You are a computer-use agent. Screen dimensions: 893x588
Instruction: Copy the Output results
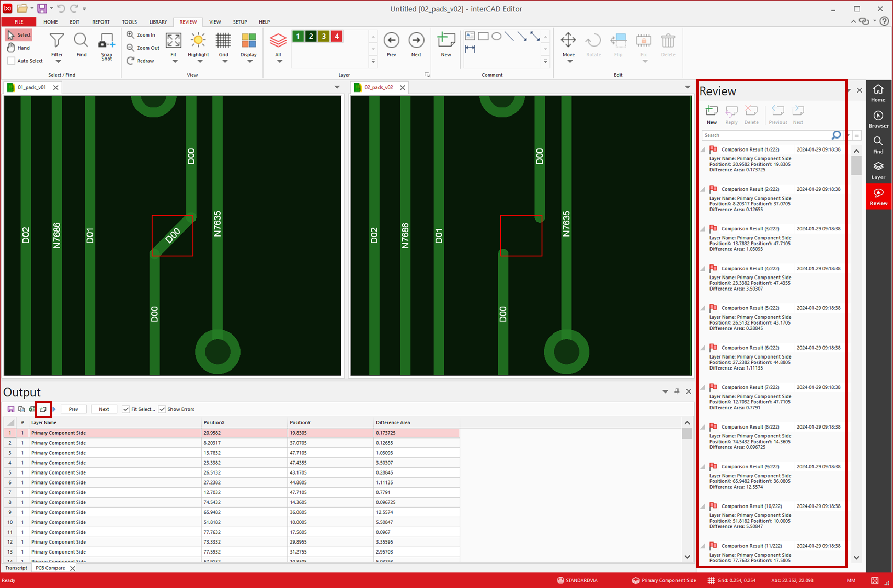pyautogui.click(x=21, y=409)
